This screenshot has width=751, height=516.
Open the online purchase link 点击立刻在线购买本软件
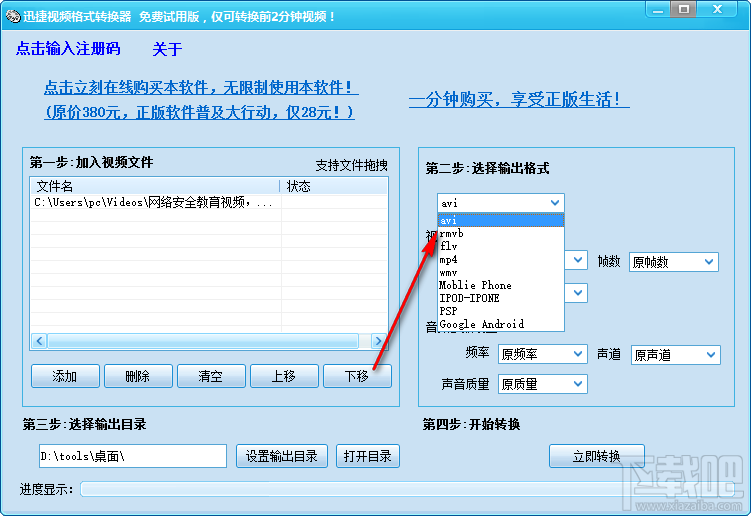(201, 87)
